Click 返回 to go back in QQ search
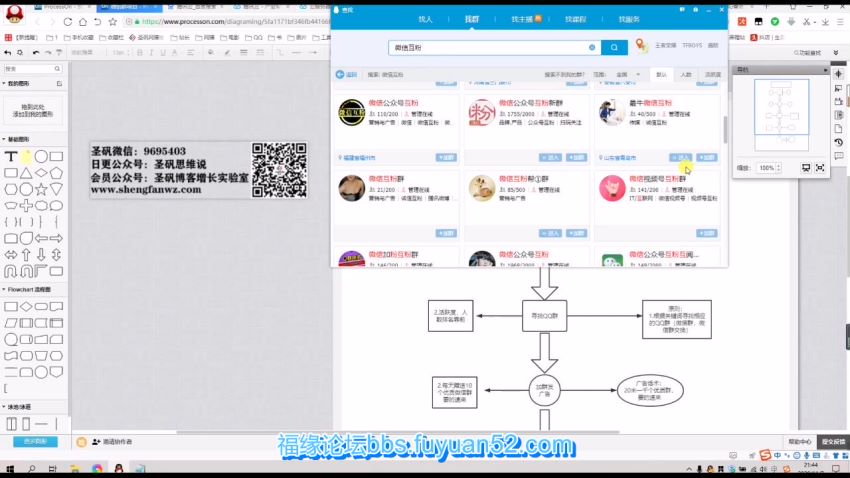The width and height of the screenshot is (850, 478). pos(346,74)
